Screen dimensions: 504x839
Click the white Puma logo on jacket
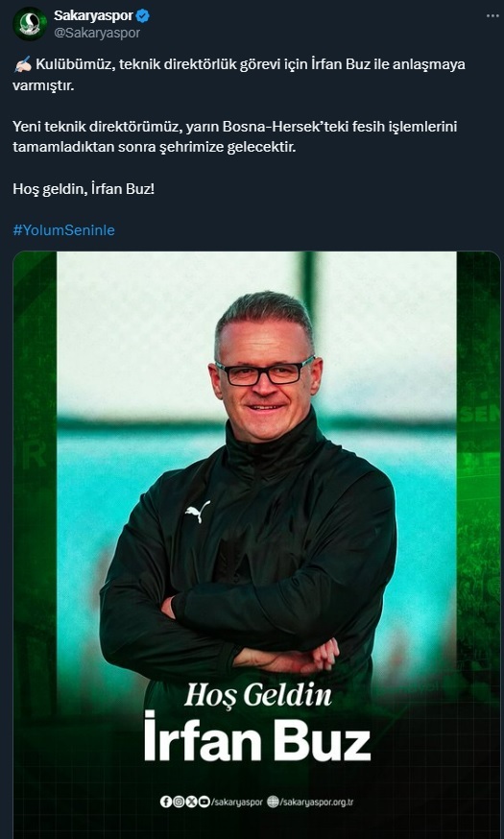pyautogui.click(x=198, y=512)
